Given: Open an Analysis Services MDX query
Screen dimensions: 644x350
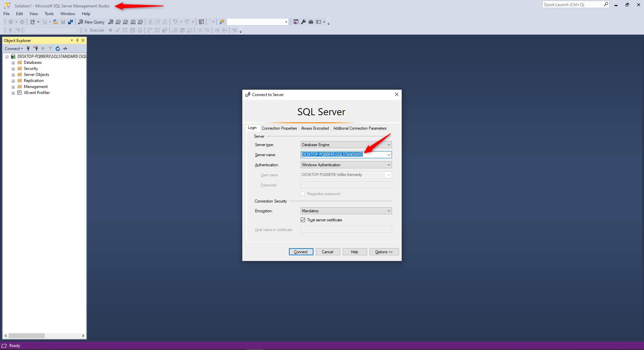Looking at the screenshot, I should pyautogui.click(x=118, y=22).
